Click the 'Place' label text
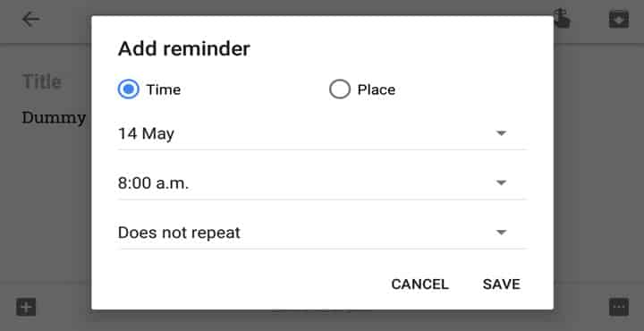The image size is (644, 331). [377, 89]
